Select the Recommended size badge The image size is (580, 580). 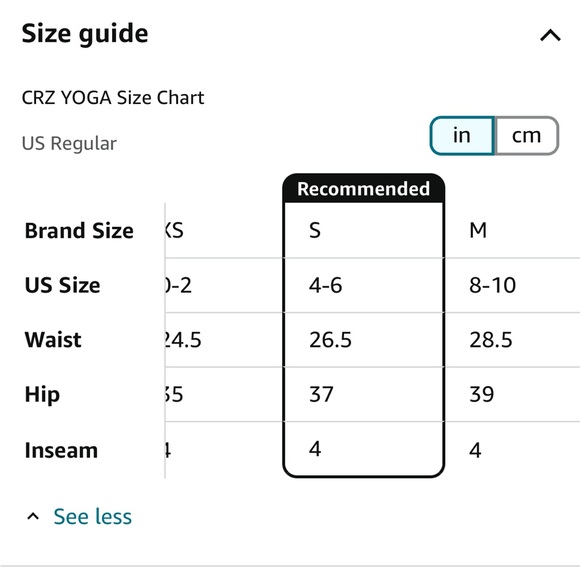[x=364, y=189]
